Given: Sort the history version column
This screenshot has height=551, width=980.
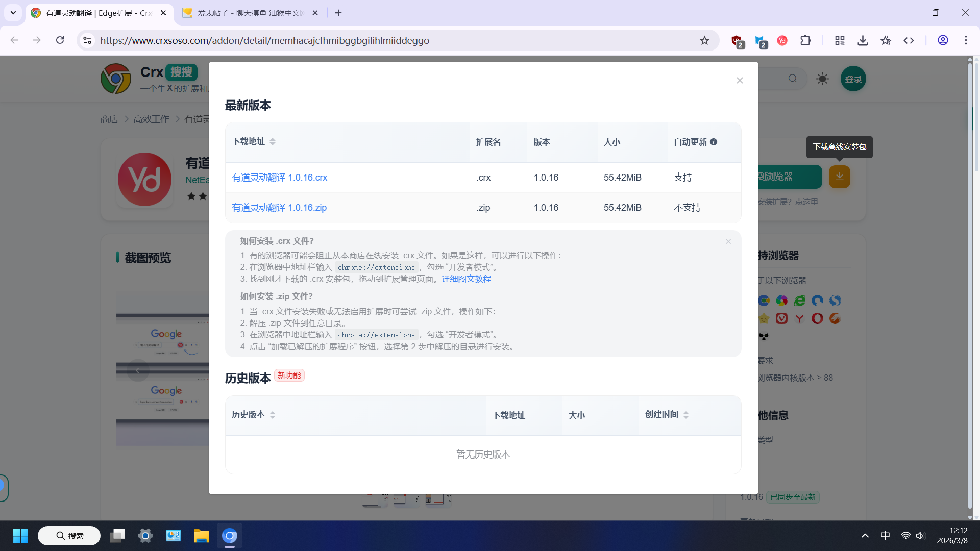Looking at the screenshot, I should coord(273,415).
